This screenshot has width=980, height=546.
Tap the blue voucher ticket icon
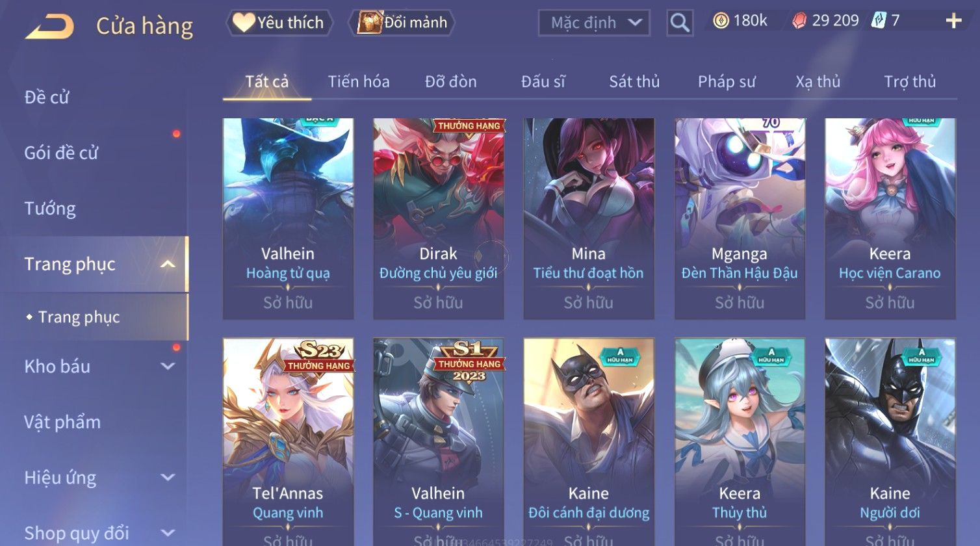tap(877, 21)
